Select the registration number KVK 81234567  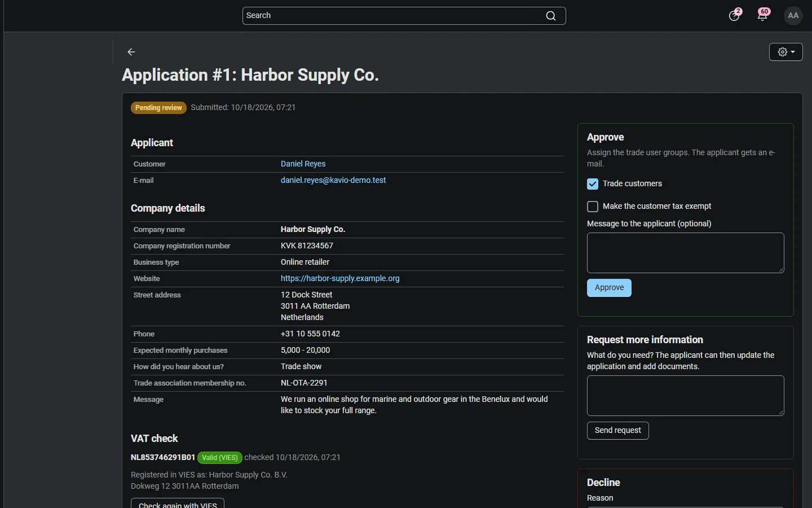click(307, 246)
